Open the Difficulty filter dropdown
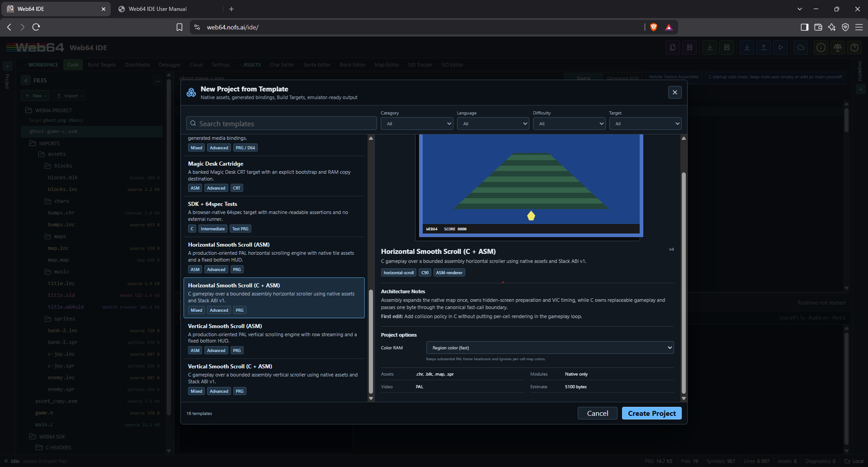This screenshot has width=868, height=467. [569, 124]
